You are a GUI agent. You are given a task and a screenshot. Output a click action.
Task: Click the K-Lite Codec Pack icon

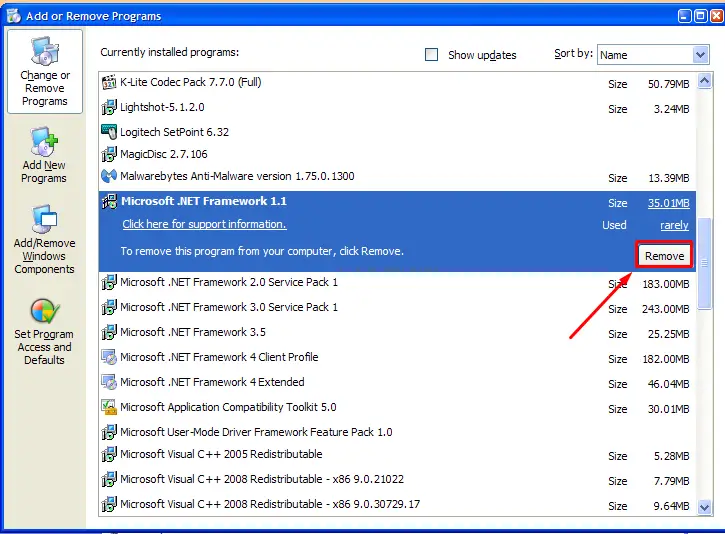tap(109, 82)
